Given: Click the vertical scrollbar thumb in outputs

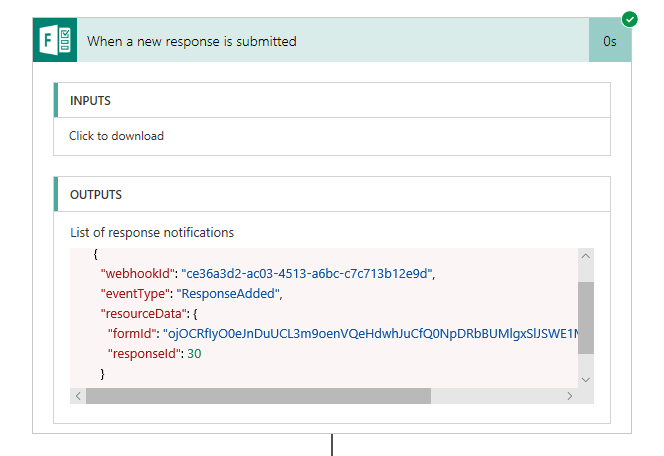Looking at the screenshot, I should pos(586,317).
